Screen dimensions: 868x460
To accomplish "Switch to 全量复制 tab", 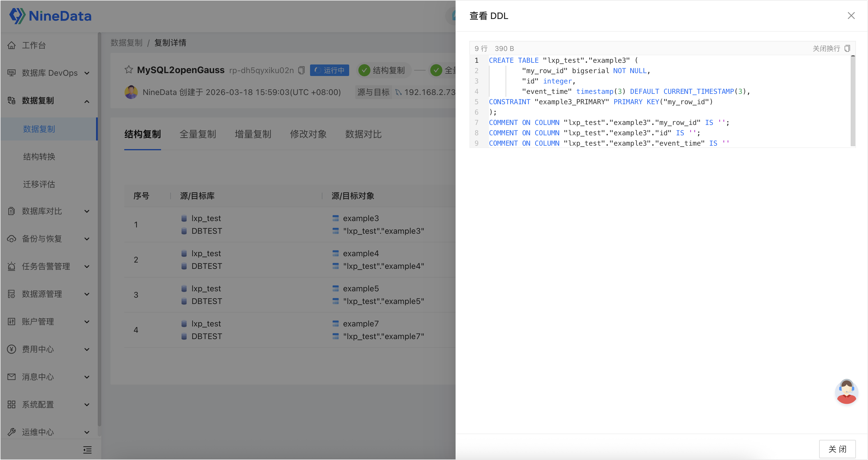I will click(198, 134).
